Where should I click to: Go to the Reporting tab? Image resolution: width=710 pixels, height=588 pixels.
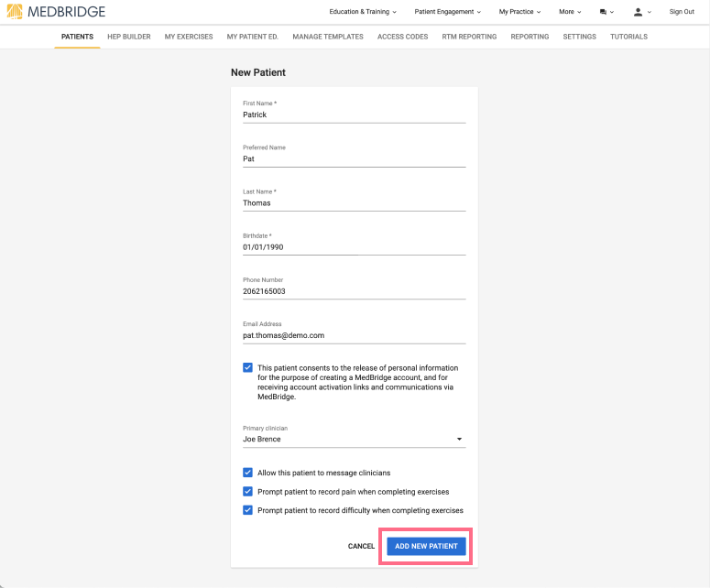(530, 37)
